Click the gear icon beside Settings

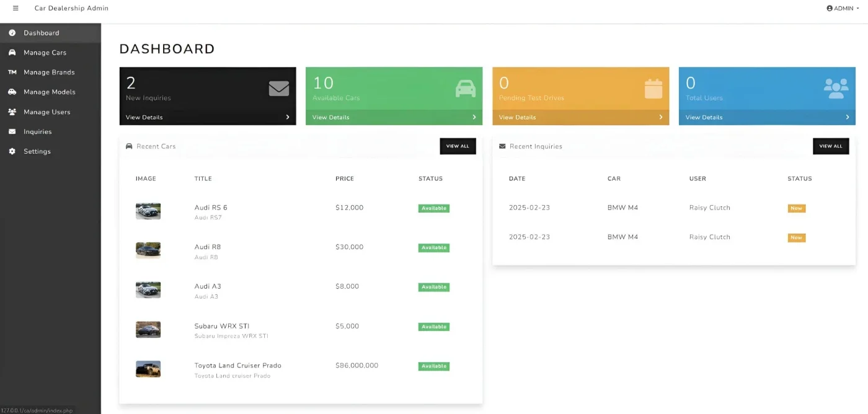(x=12, y=151)
